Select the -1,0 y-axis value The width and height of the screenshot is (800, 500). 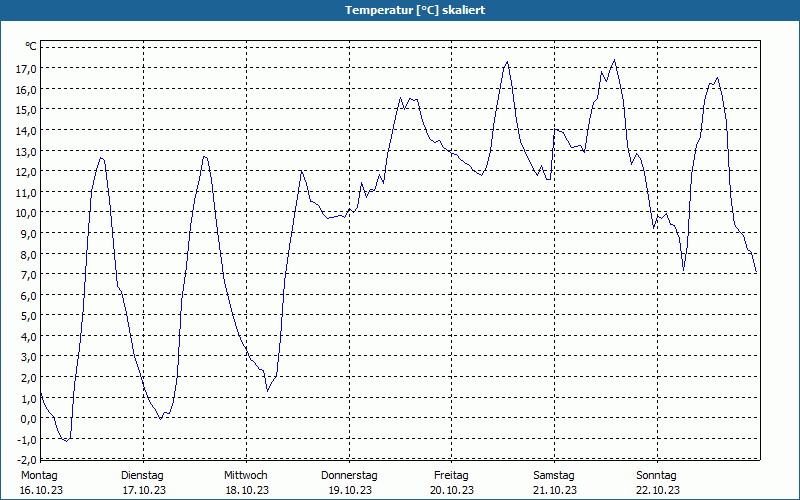(x=27, y=439)
